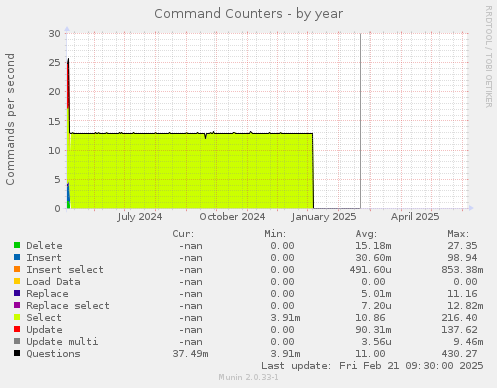Click the Select average value 10.86
The width and height of the screenshot is (497, 388).
370,318
